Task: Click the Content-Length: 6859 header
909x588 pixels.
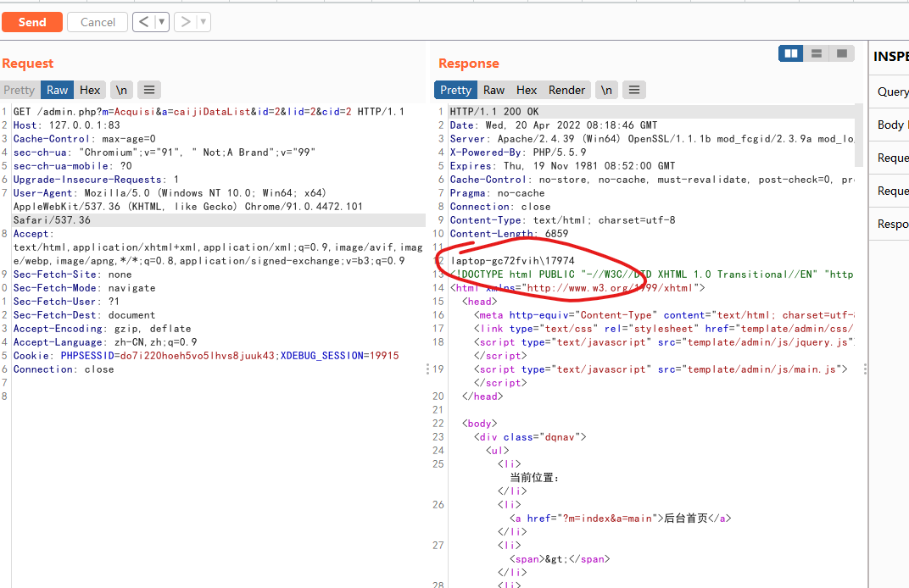Action: [x=509, y=234]
